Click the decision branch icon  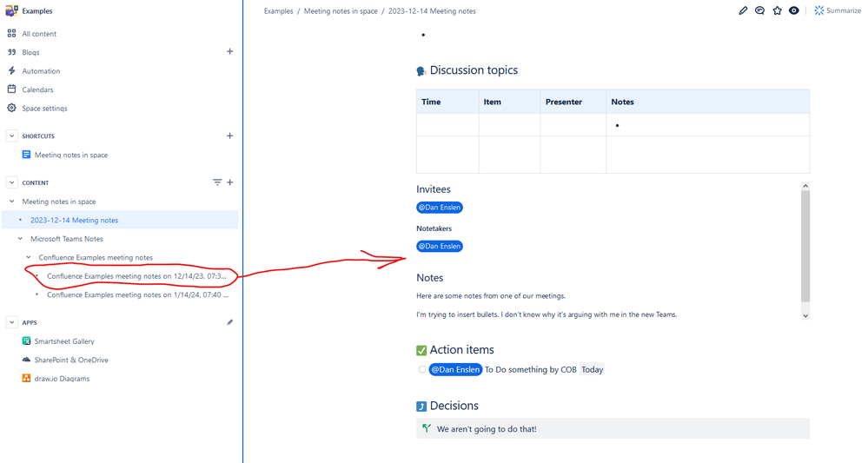click(x=427, y=428)
